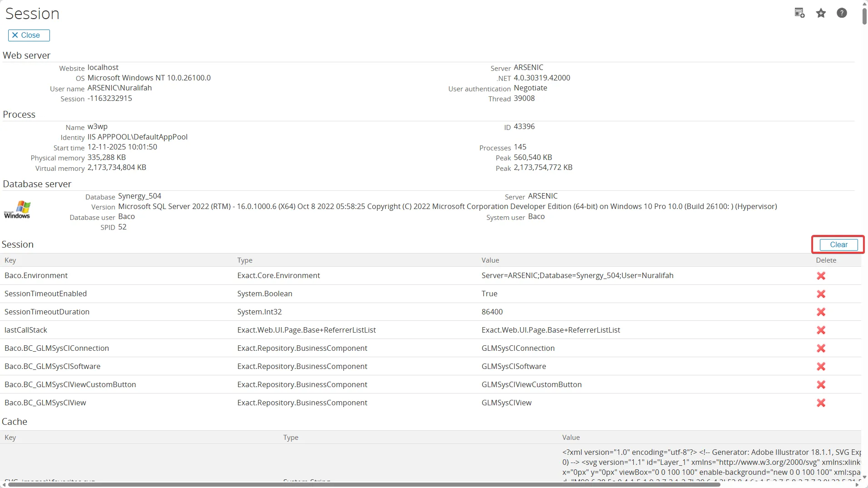The height and width of the screenshot is (488, 868).
Task: Close the Session page
Action: click(29, 35)
